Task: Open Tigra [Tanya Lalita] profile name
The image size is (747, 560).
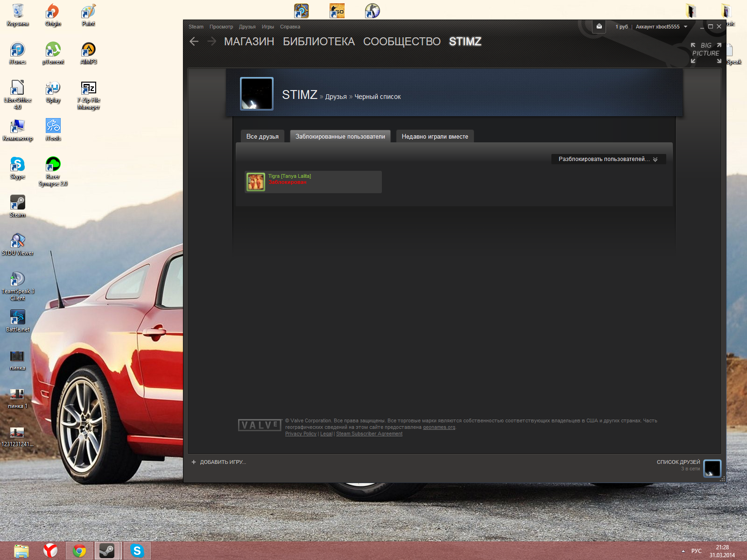Action: [x=289, y=176]
